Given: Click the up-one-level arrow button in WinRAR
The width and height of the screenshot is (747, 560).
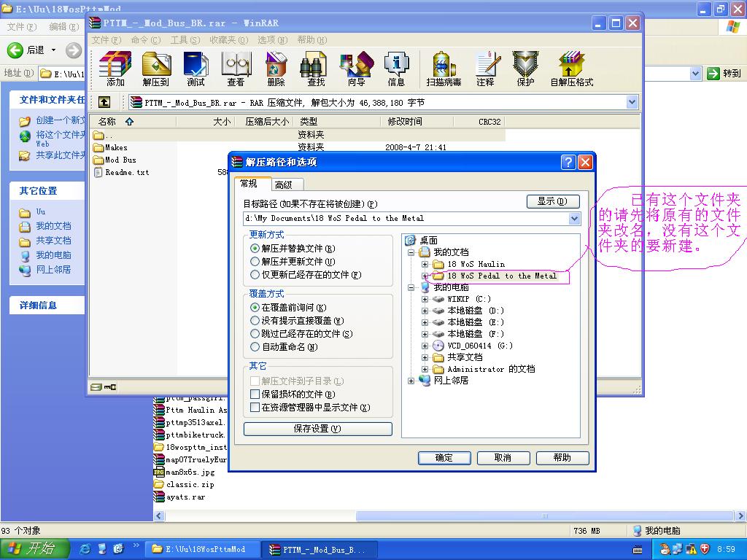Looking at the screenshot, I should coord(104,102).
